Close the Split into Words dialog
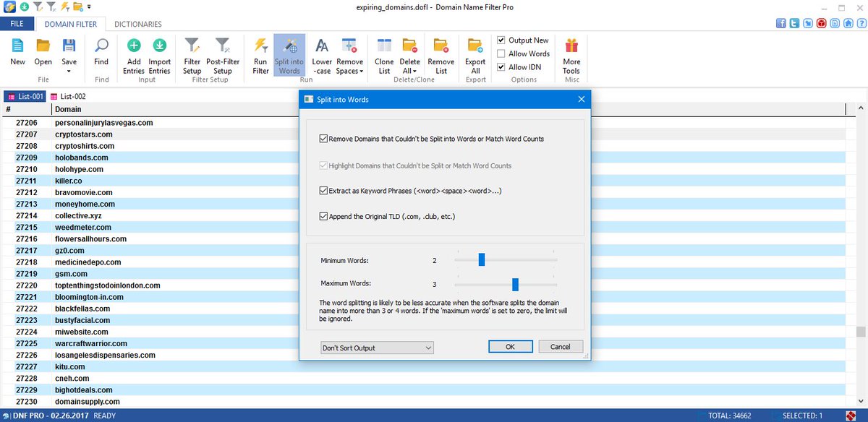This screenshot has height=422, width=868. coord(581,99)
